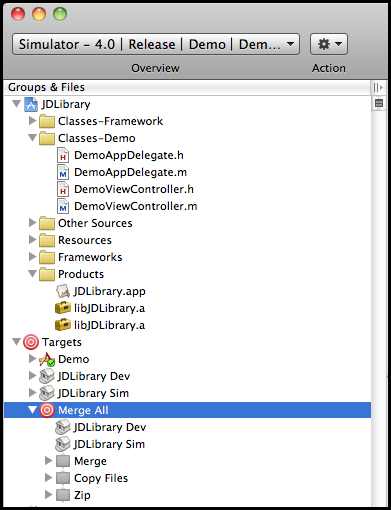Screen dimensions: 391x510
Task: Click the DemoViewController.m source file icon
Action: pos(63,206)
